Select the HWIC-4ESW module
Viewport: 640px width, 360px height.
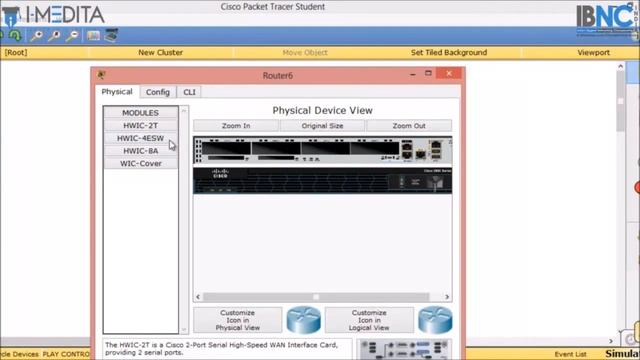pyautogui.click(x=140, y=138)
